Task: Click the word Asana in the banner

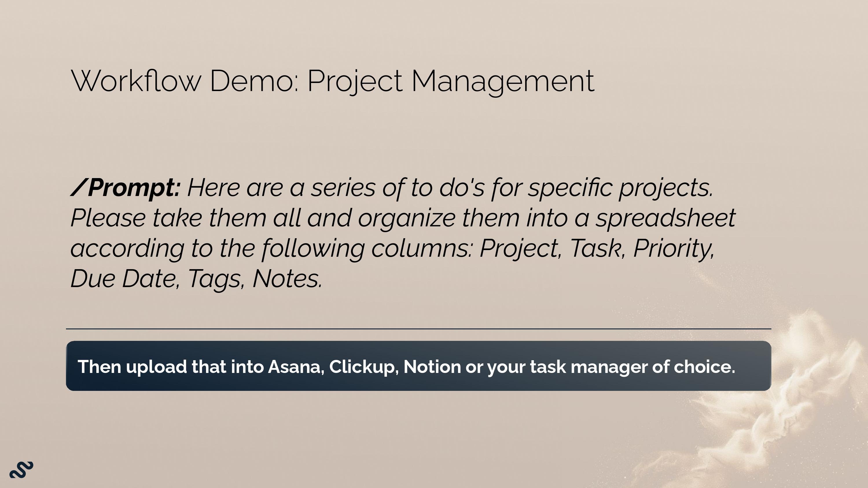Action: pos(296,366)
